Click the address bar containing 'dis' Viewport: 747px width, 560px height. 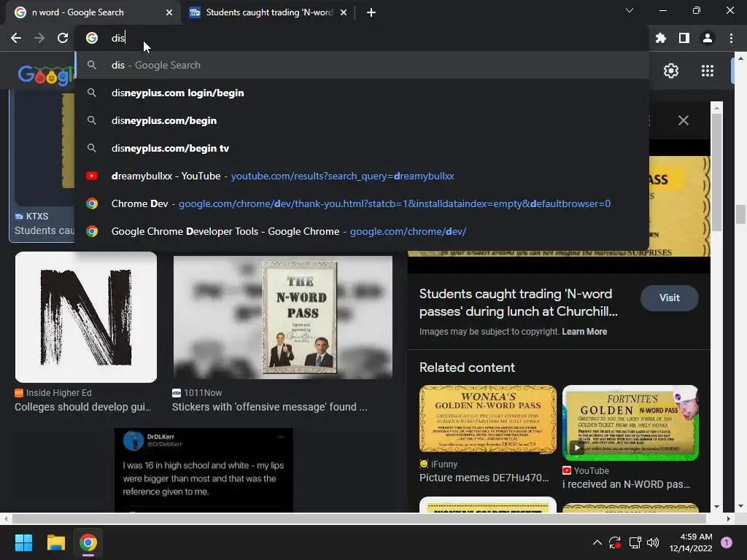pos(362,38)
